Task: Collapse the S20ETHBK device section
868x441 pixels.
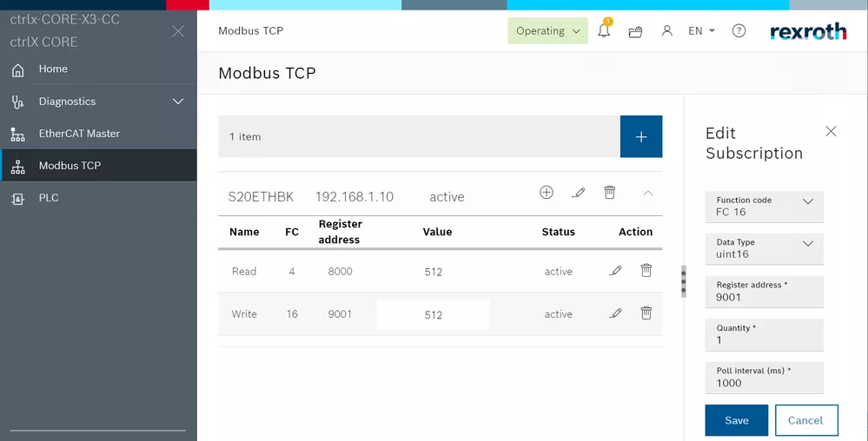Action: (x=647, y=194)
